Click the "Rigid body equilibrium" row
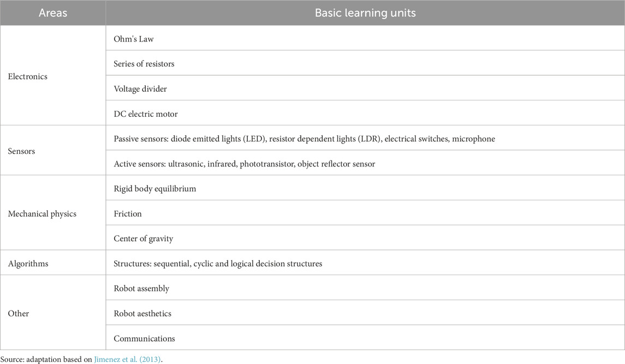 (154, 189)
